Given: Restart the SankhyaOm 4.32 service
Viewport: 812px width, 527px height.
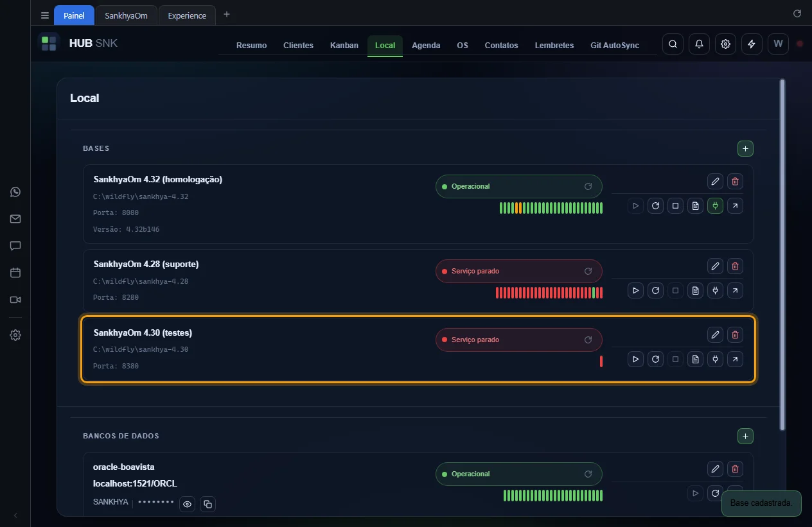Looking at the screenshot, I should [655, 206].
